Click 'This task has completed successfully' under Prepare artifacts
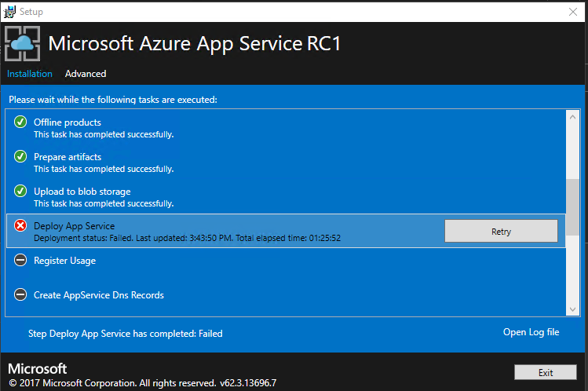The width and height of the screenshot is (588, 391). click(x=104, y=169)
